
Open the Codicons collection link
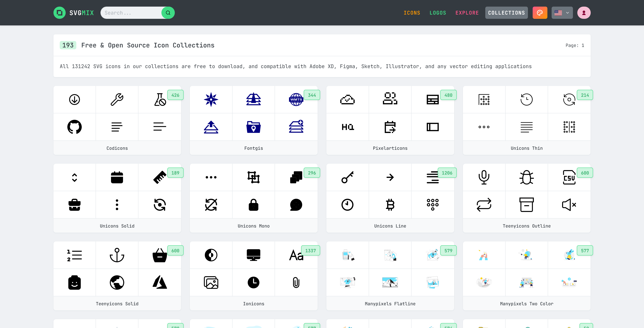[117, 148]
